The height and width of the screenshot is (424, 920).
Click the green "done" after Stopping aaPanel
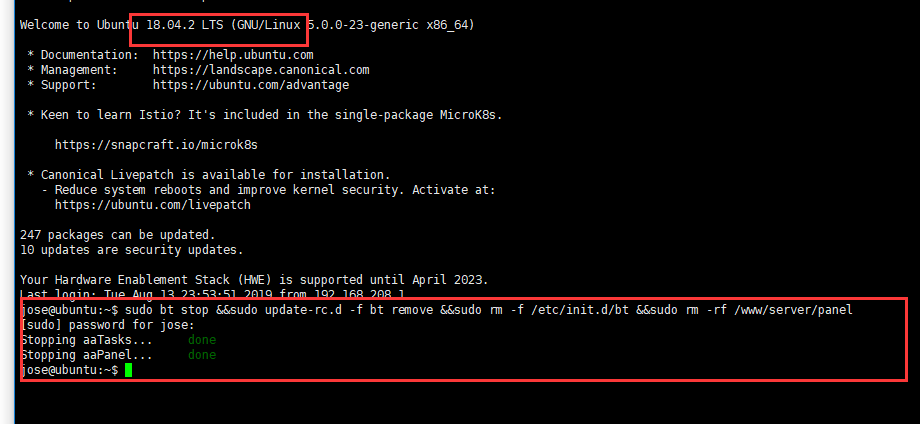point(201,355)
